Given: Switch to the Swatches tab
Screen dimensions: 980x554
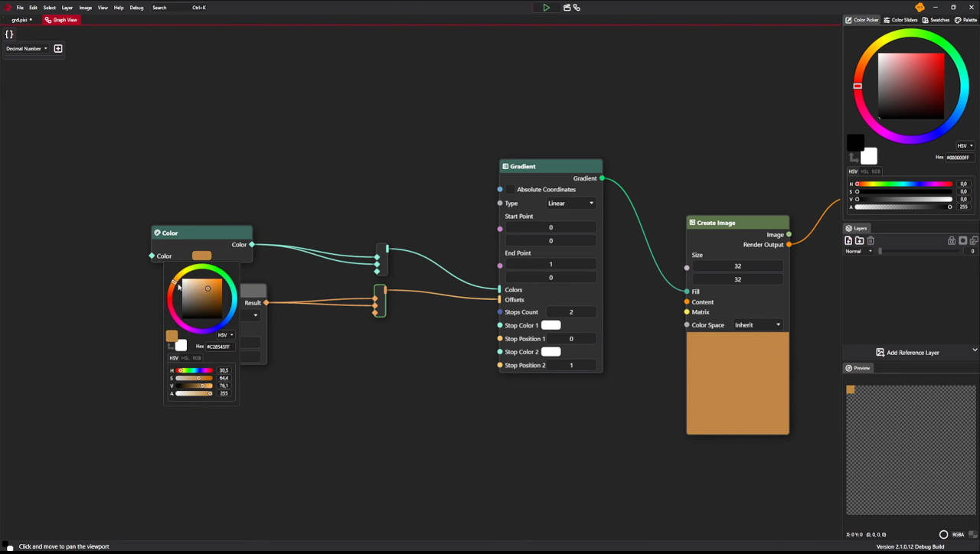Looking at the screenshot, I should (936, 20).
